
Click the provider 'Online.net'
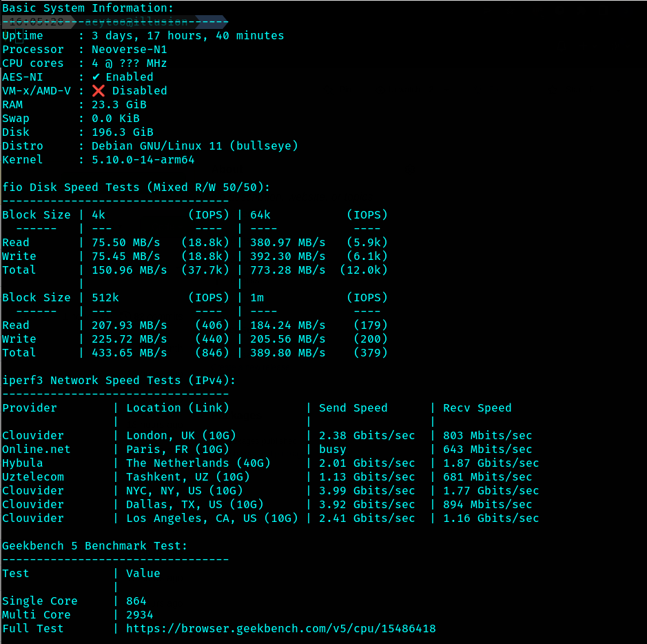(x=37, y=450)
